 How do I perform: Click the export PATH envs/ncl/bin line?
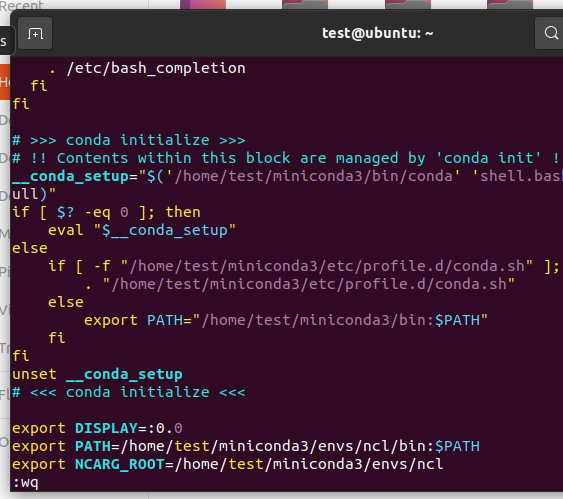(x=246, y=446)
